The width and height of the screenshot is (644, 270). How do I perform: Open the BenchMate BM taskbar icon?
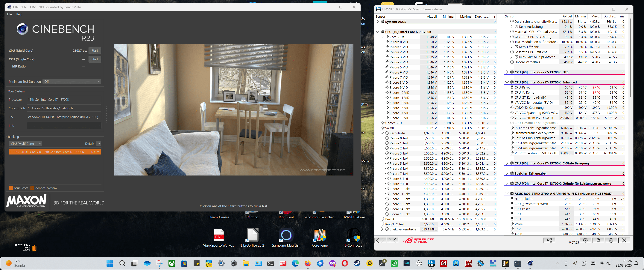[505, 263]
